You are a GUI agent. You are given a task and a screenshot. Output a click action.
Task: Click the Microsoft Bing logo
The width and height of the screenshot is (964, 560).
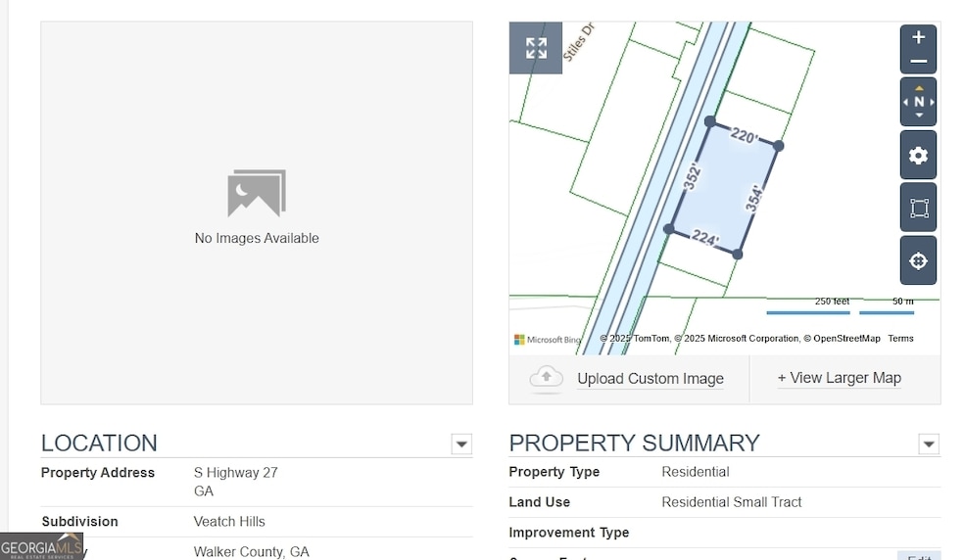pos(547,340)
